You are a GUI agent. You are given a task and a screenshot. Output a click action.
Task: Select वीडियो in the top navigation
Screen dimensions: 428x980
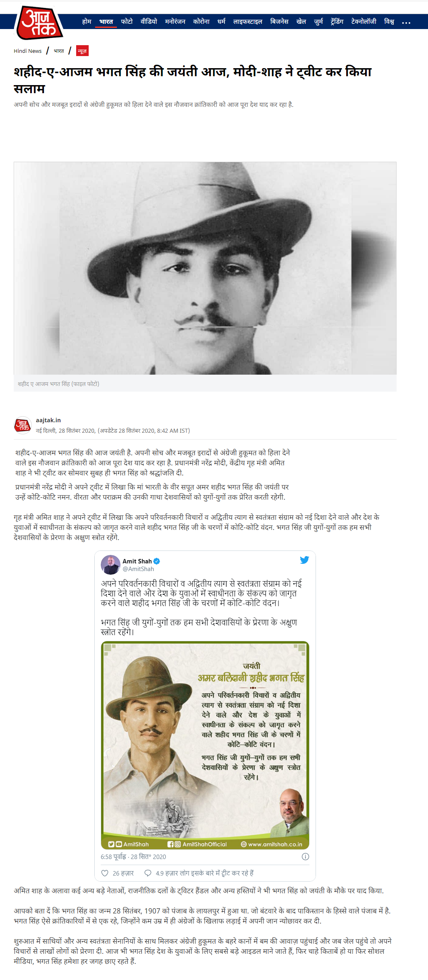[x=149, y=21]
